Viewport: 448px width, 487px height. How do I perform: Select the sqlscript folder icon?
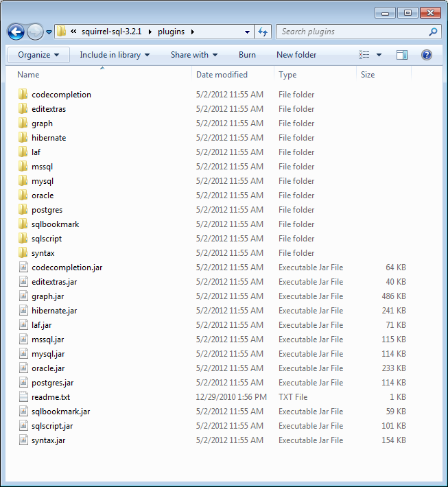point(23,239)
